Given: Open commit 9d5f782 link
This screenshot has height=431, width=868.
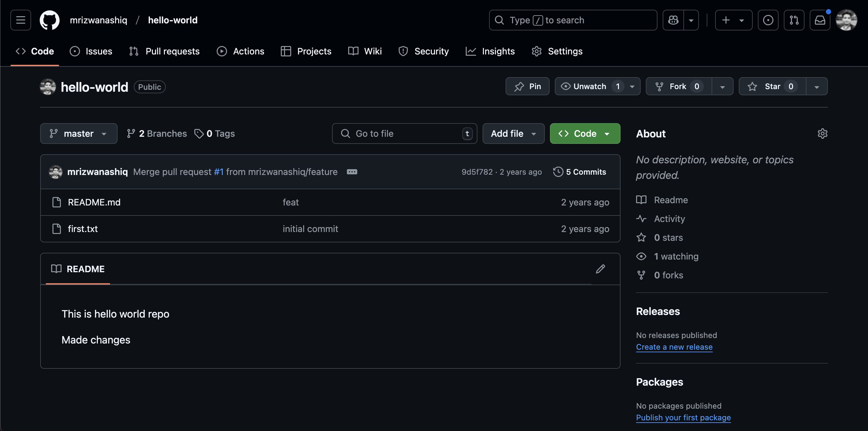Looking at the screenshot, I should [x=477, y=172].
